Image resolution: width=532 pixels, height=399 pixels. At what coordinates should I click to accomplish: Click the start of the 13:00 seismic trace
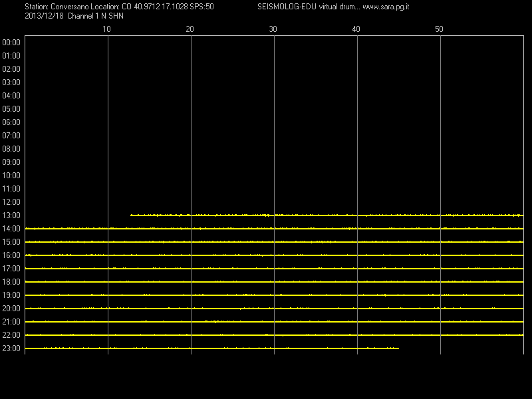131,215
